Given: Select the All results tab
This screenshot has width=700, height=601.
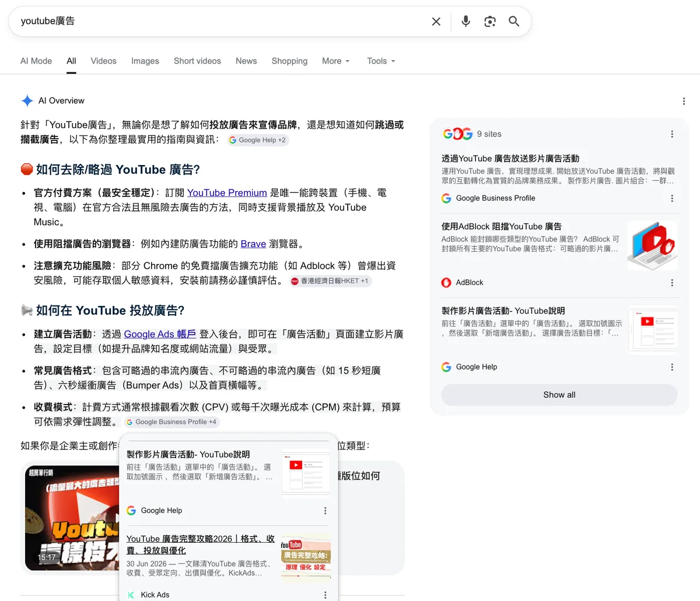Looking at the screenshot, I should pyautogui.click(x=71, y=61).
